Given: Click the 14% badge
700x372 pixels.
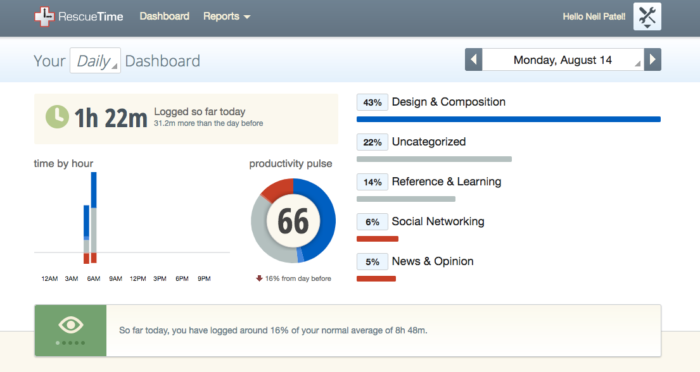Looking at the screenshot, I should click(372, 182).
